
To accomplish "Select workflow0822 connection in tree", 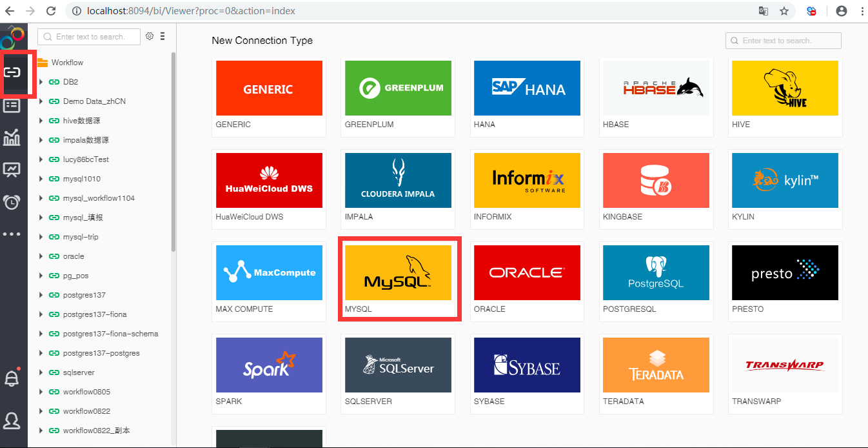I will (86, 411).
